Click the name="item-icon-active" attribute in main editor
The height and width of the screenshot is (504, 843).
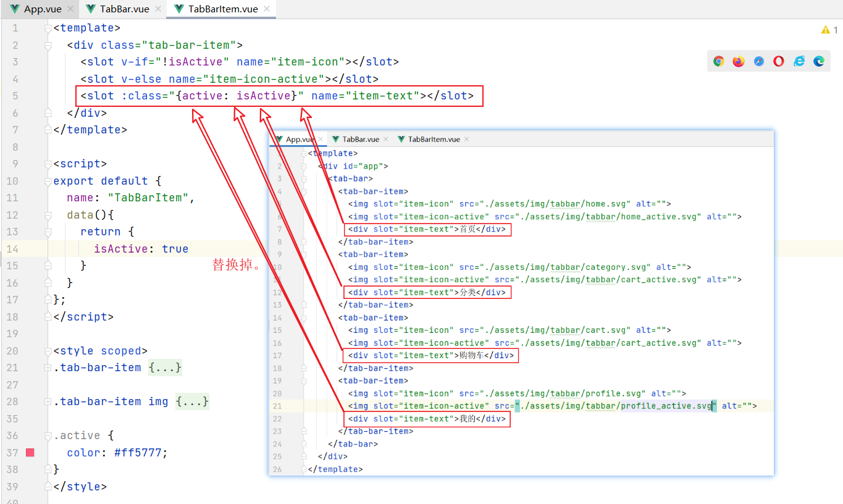pyautogui.click(x=247, y=79)
